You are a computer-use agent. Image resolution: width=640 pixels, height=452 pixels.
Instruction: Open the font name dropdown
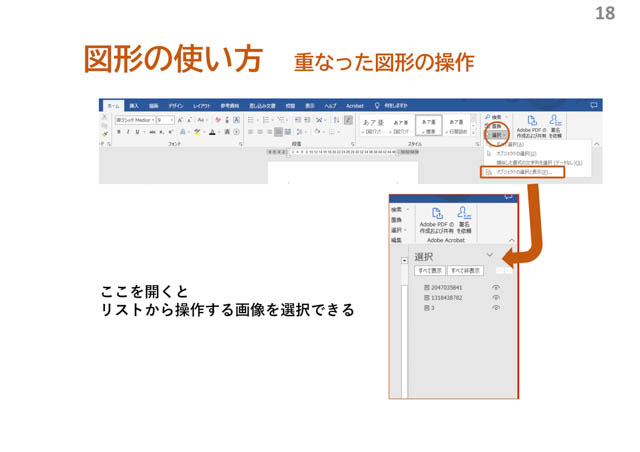pos(152,120)
